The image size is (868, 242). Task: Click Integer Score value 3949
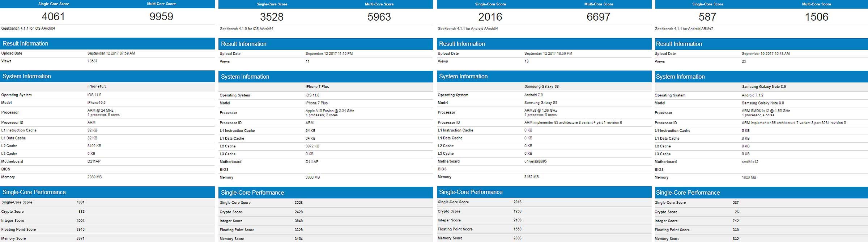299,221
